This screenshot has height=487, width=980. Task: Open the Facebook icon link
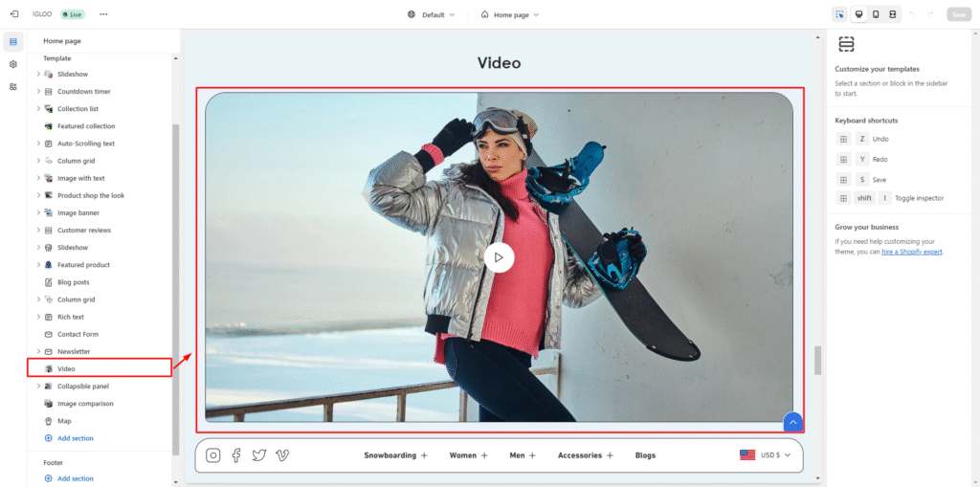click(x=236, y=455)
